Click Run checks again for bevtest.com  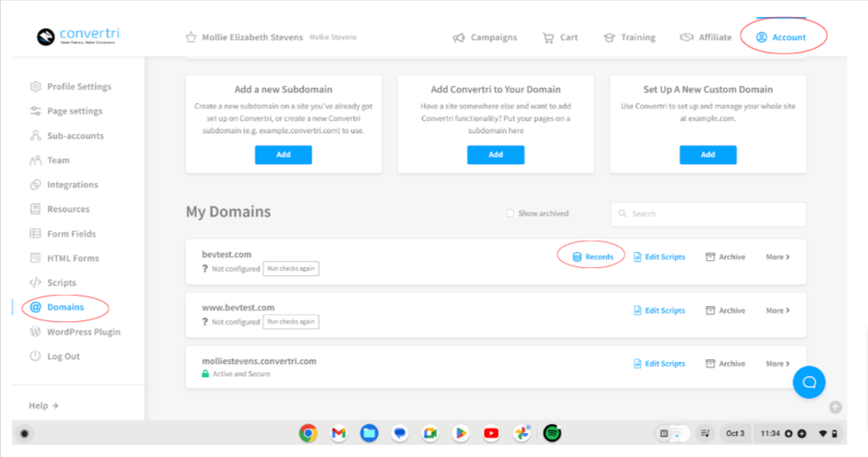[290, 268]
